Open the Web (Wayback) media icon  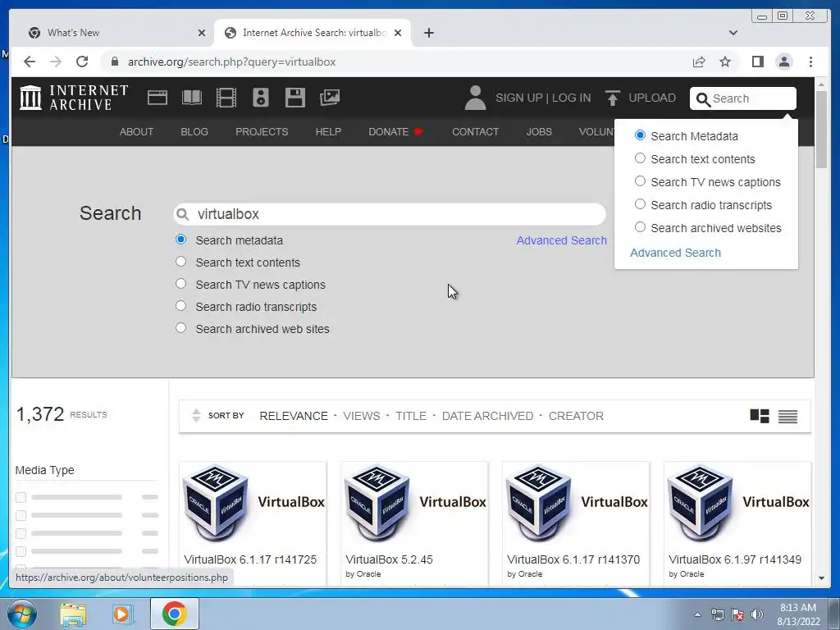tap(157, 98)
